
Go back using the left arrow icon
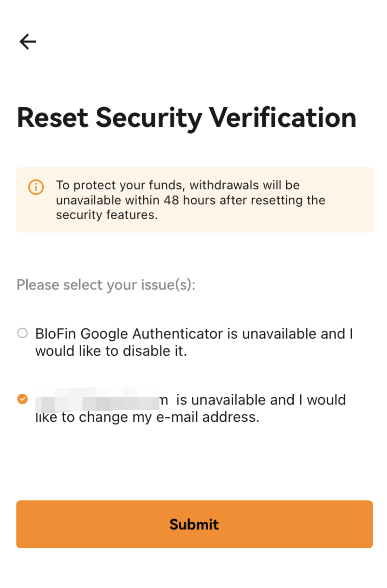pos(28,42)
